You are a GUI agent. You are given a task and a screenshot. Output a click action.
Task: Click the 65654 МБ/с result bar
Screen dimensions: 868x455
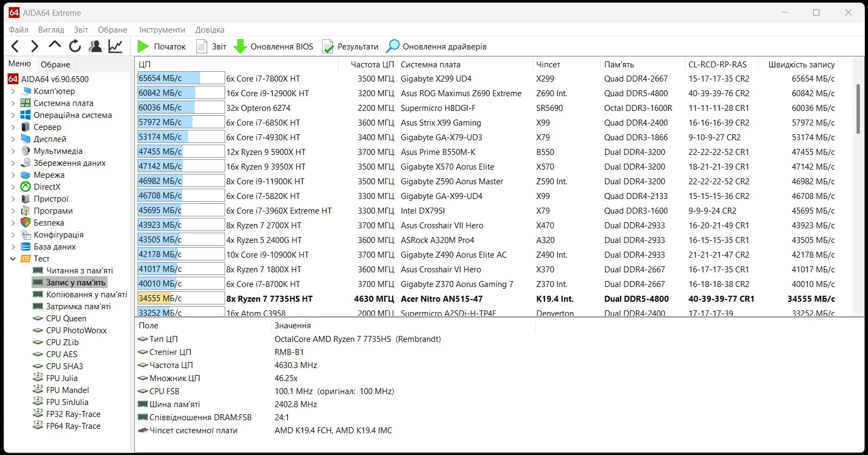[x=181, y=78]
